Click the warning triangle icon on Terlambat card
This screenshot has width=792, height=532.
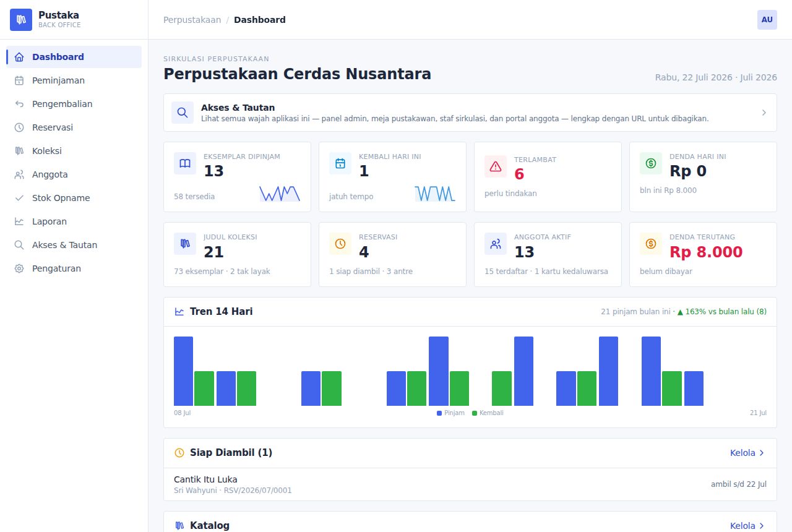click(496, 166)
